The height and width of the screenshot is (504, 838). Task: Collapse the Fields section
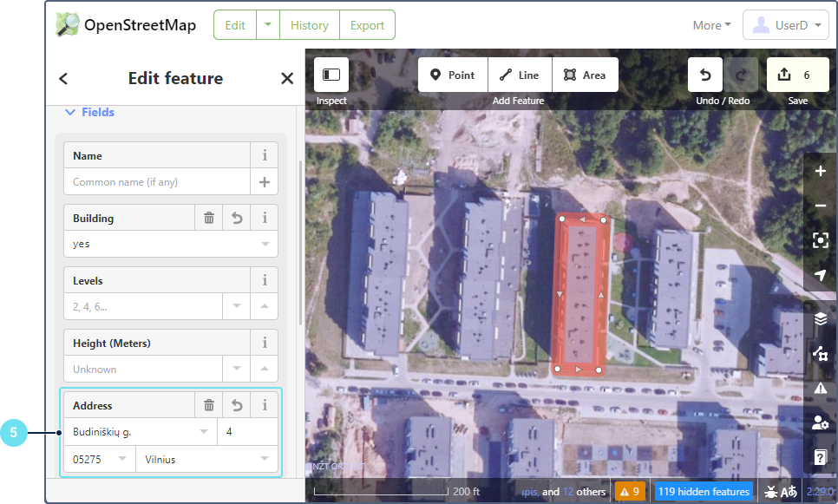coord(70,112)
